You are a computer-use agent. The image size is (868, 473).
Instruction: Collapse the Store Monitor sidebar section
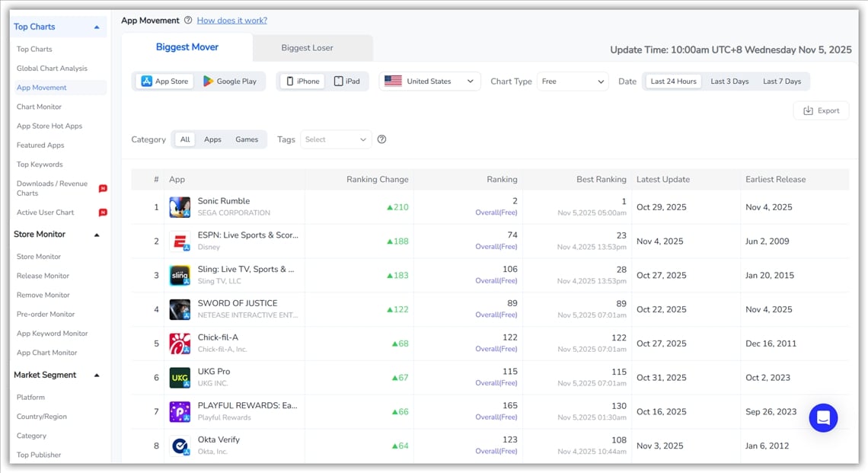(x=97, y=235)
